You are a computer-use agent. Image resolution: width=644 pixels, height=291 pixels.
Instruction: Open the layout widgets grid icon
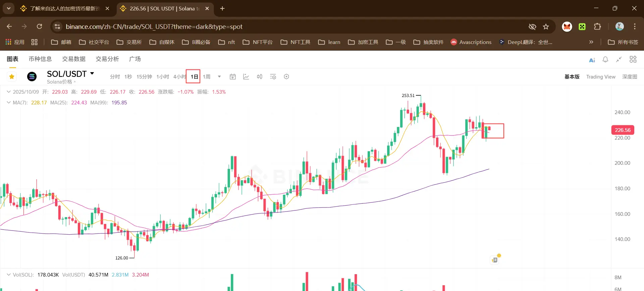click(x=633, y=59)
